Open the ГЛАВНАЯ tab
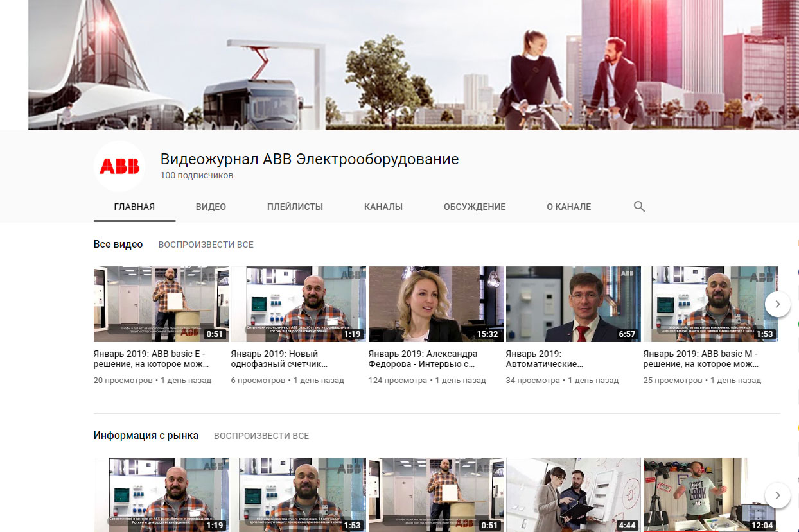This screenshot has height=532, width=799. tap(134, 207)
